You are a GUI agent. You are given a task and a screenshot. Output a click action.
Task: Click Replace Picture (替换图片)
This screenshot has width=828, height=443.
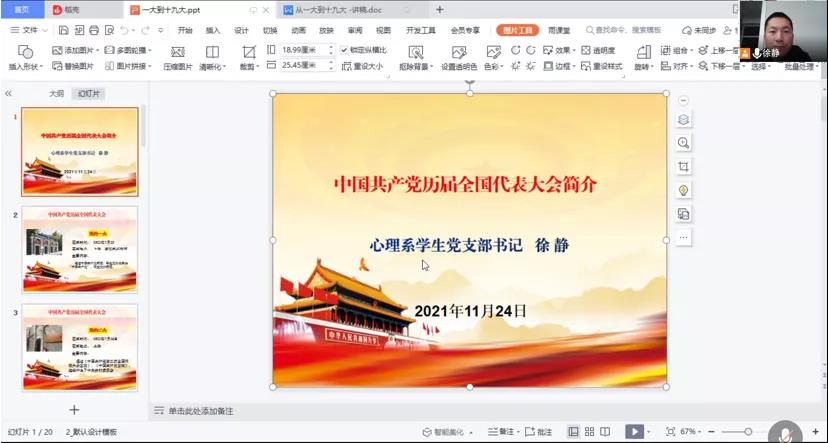coord(73,66)
